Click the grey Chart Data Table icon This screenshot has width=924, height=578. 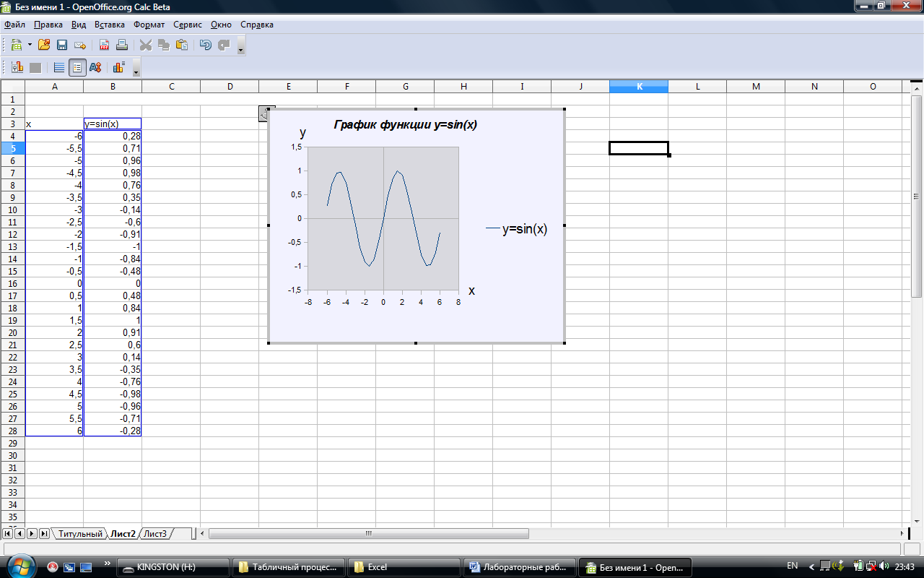tap(35, 68)
